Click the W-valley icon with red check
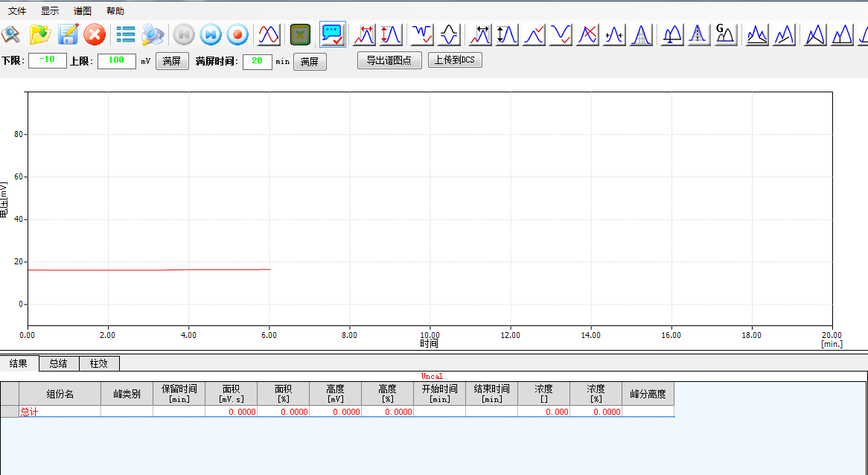The image size is (868, 475). (422, 35)
